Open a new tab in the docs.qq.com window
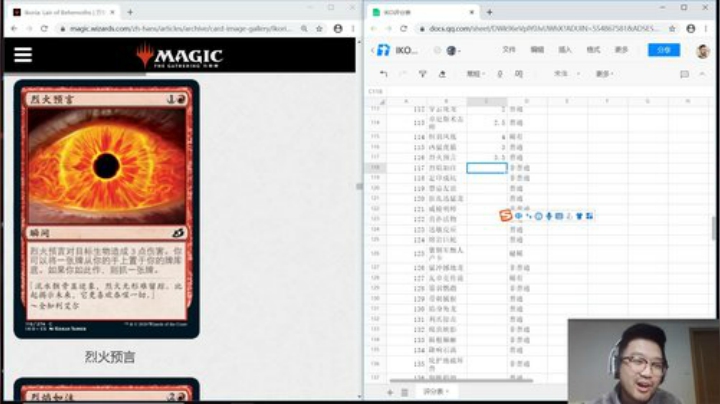 (489, 12)
